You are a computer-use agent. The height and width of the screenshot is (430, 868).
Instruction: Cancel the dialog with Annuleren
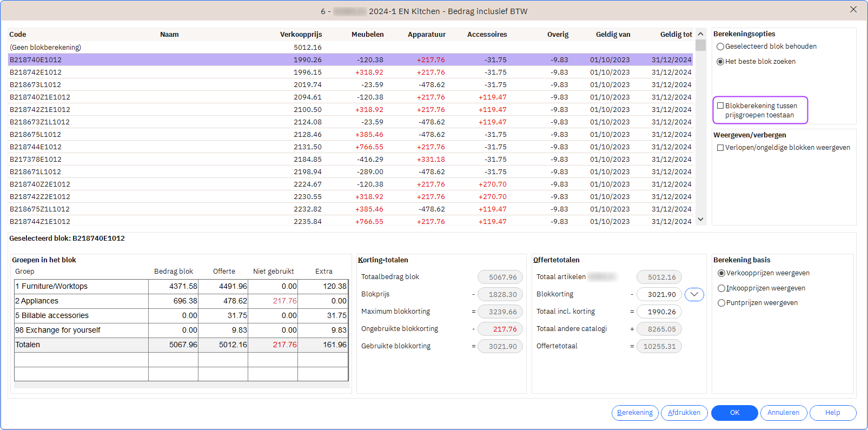[x=783, y=413]
